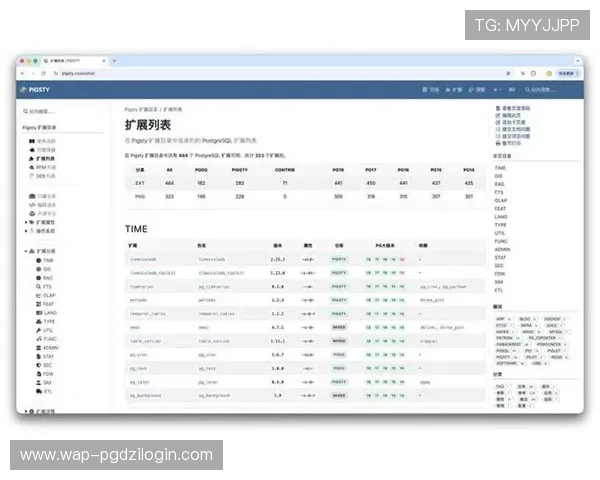Click the first page action link with file icon
Viewport: 600px width, 480px height.
click(x=513, y=108)
